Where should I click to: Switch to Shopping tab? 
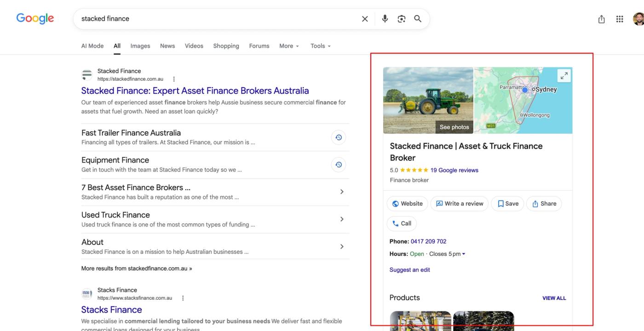(x=226, y=46)
